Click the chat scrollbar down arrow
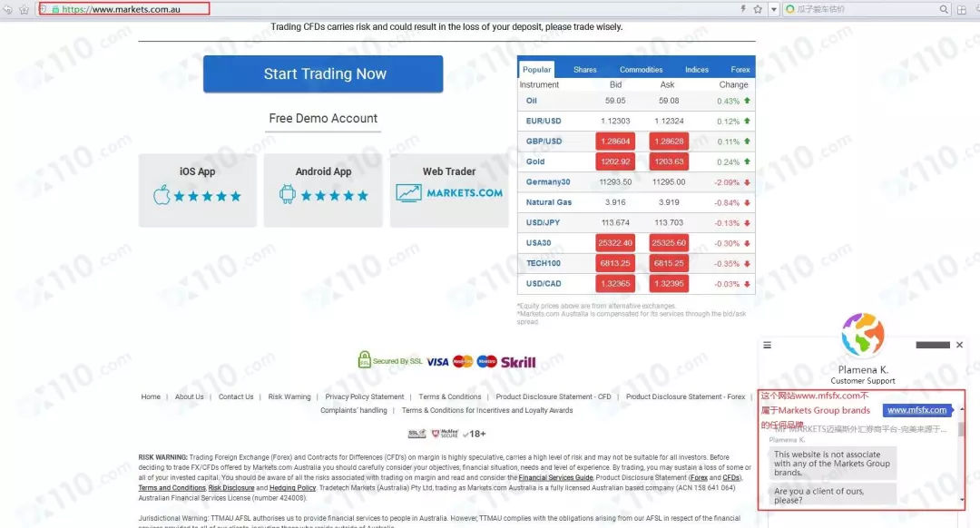Screen dimensions: 980x528 961,500
